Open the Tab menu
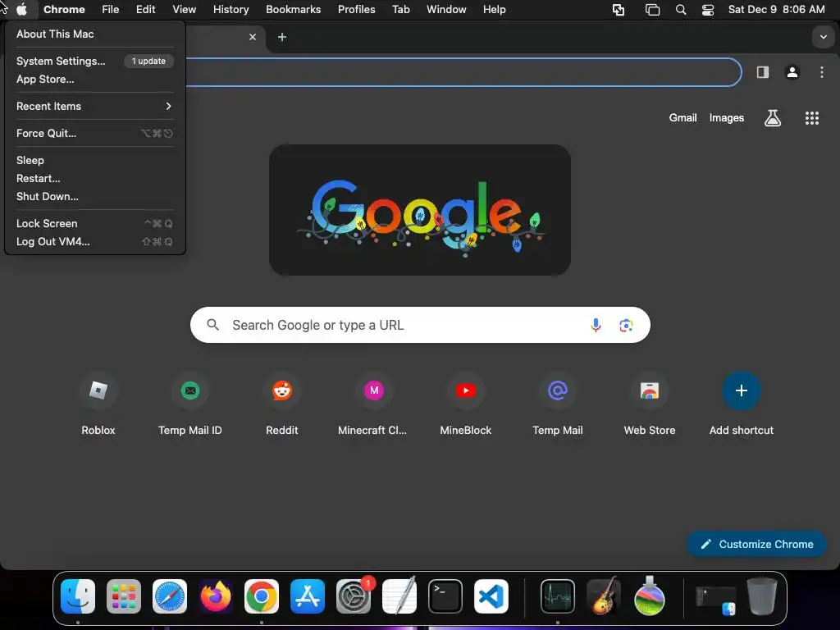 click(400, 10)
